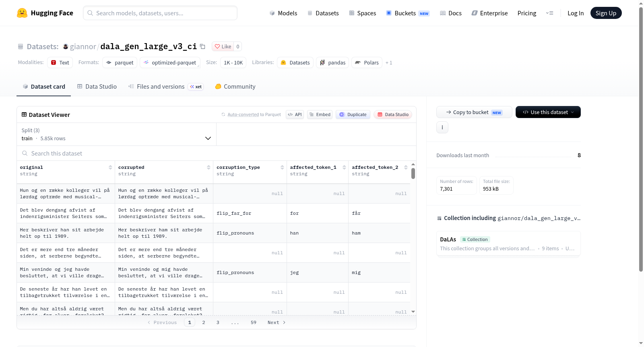Open the DaLAs collection card

[508, 243]
